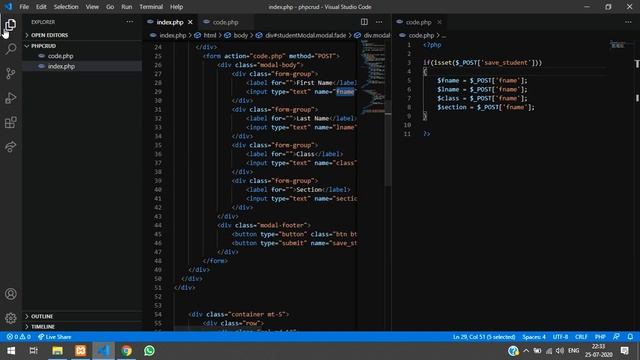
Task: Open the Manage gear icon
Action: point(11,318)
